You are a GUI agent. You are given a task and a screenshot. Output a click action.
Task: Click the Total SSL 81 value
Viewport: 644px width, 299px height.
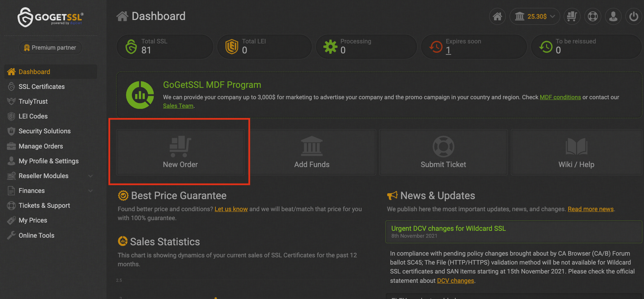coord(146,50)
